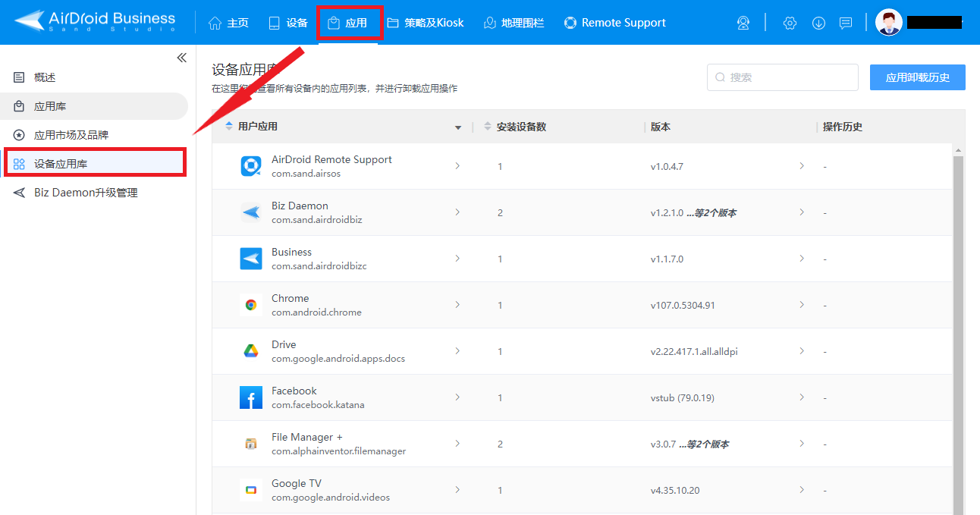Click the 操作历史 column header
The width and height of the screenshot is (980, 515).
coord(843,127)
